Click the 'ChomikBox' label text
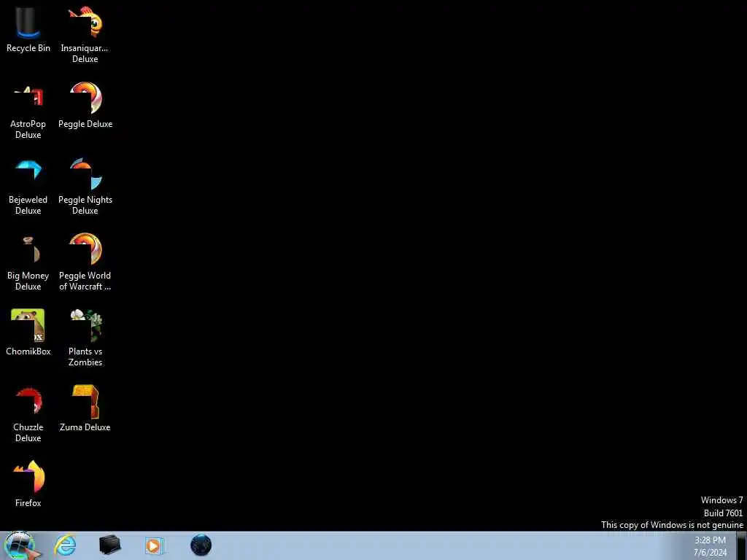The image size is (747, 560). [x=28, y=351]
